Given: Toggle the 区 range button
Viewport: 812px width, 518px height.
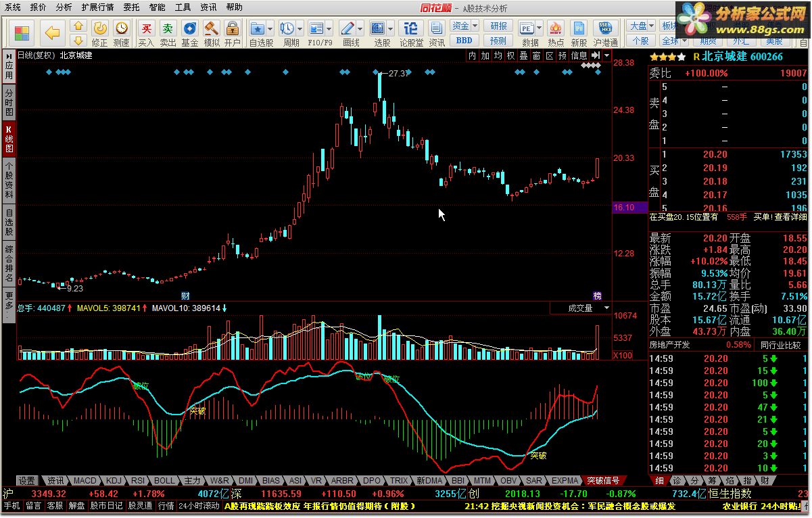Looking at the screenshot, I should tap(549, 55).
